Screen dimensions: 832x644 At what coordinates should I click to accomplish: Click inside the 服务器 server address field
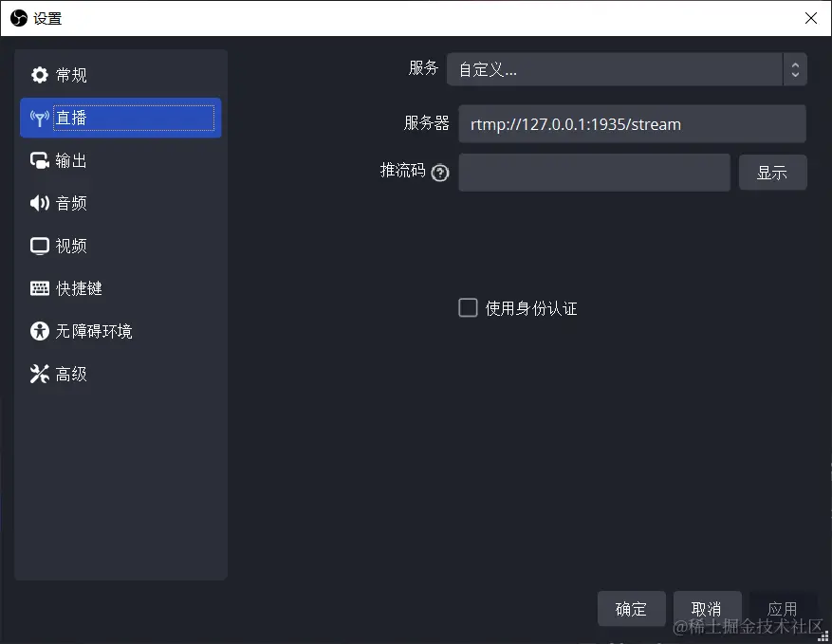[x=632, y=123]
